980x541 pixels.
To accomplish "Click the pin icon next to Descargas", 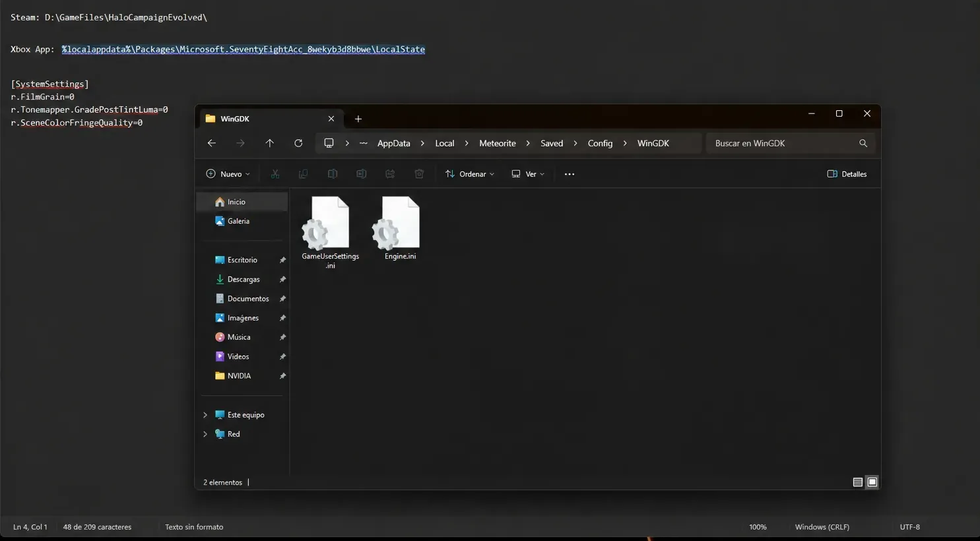I will (282, 279).
